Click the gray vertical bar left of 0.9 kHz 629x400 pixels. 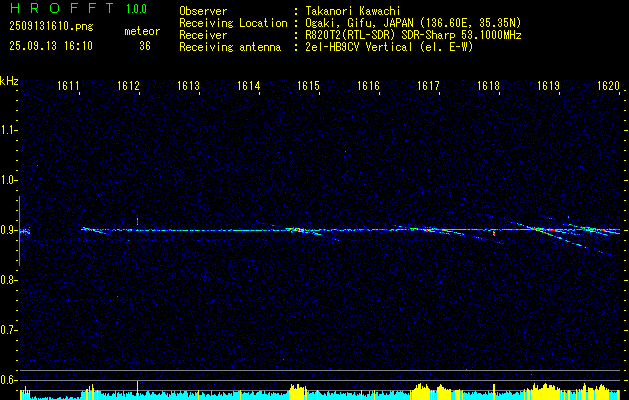[19, 231]
